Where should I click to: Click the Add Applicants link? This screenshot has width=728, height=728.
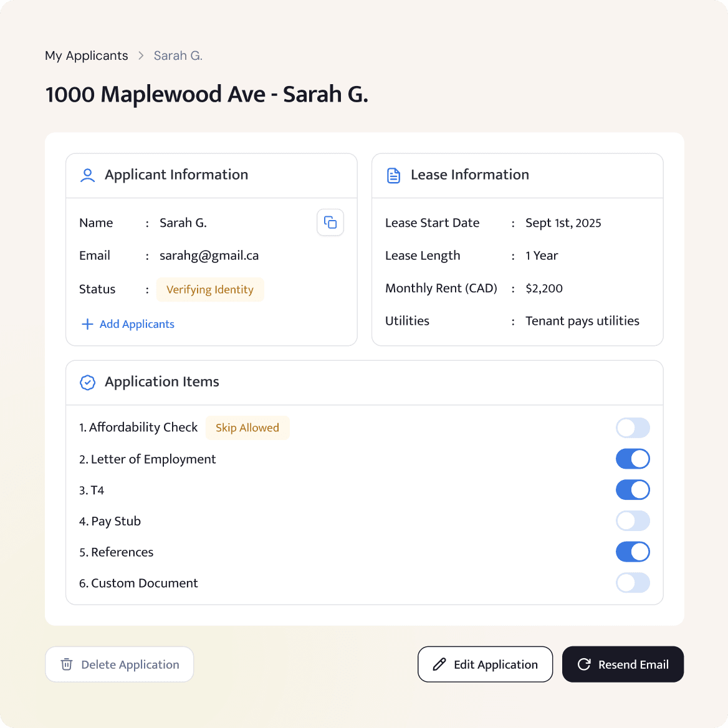136,324
